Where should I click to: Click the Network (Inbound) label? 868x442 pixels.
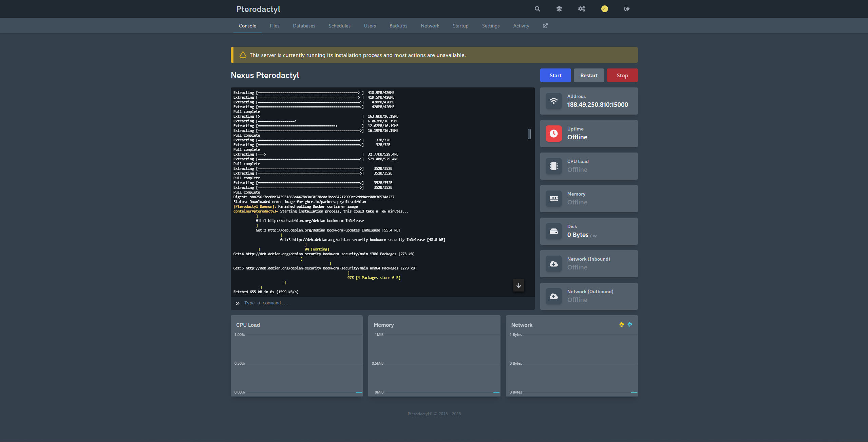pyautogui.click(x=589, y=259)
